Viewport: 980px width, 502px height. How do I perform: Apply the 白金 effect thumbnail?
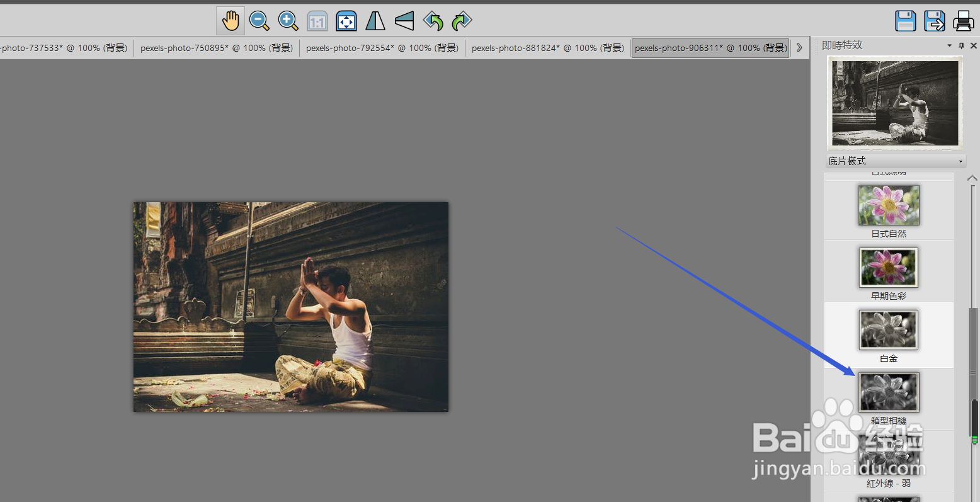tap(889, 329)
